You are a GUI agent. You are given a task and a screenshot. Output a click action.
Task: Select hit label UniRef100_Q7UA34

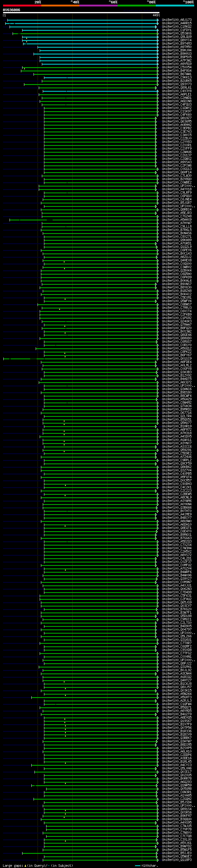pyautogui.click(x=176, y=406)
